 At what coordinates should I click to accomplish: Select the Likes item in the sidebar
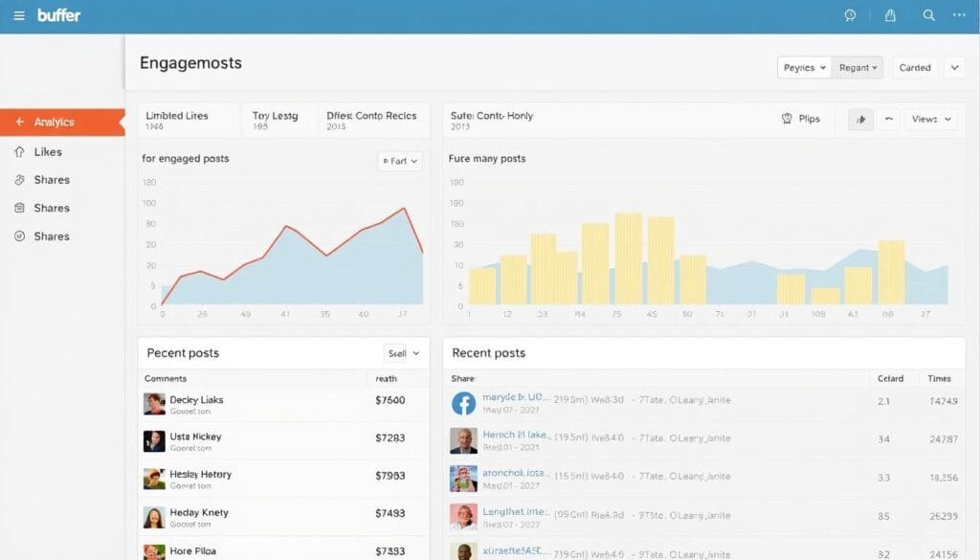(48, 152)
